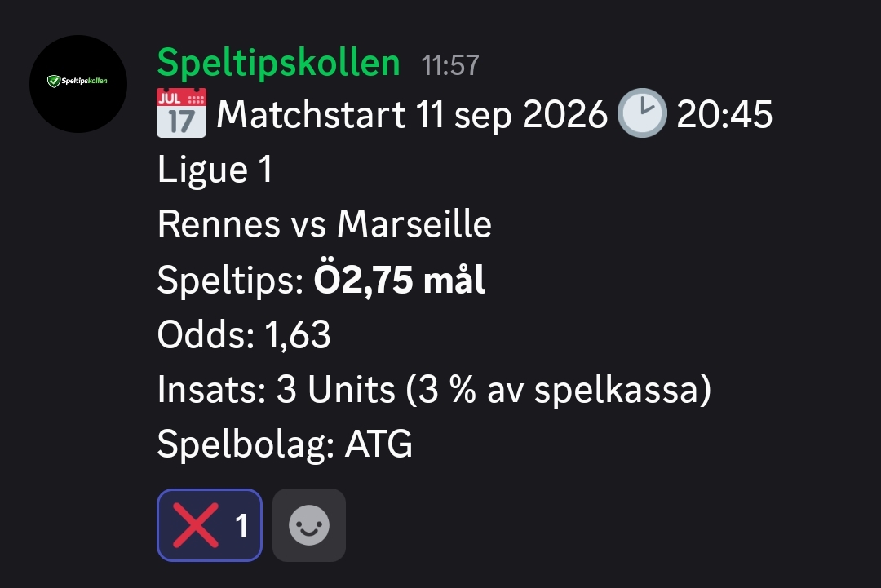Click the Insats: 3 Units text
The image size is (881, 588).
point(277,389)
